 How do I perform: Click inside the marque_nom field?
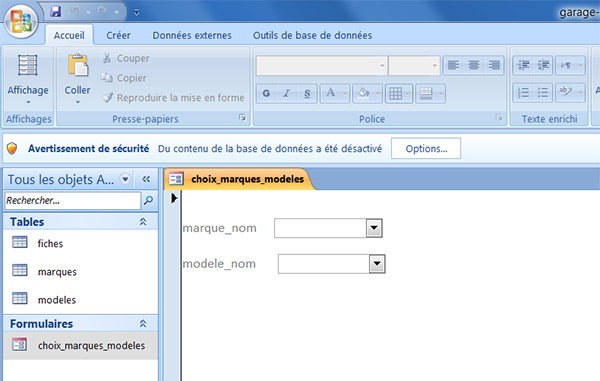[x=320, y=228]
